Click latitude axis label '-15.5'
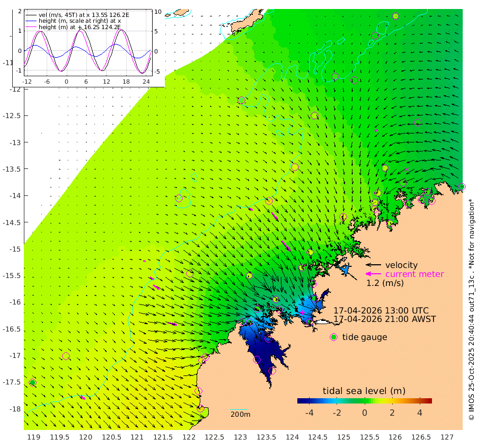 tap(11, 276)
